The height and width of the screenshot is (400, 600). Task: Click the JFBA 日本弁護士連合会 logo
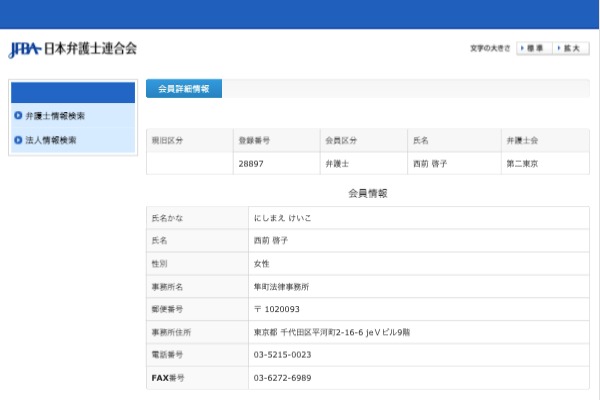(x=72, y=49)
